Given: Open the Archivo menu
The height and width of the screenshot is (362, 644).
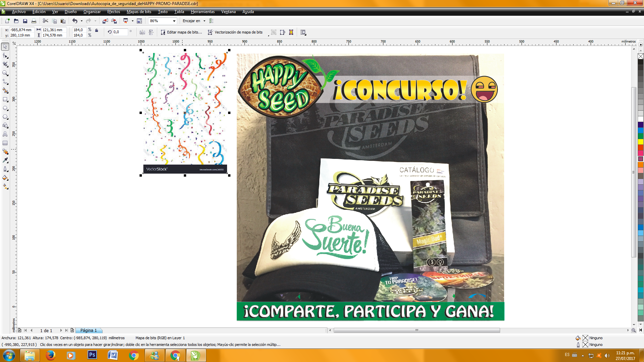Looking at the screenshot, I should 19,12.
